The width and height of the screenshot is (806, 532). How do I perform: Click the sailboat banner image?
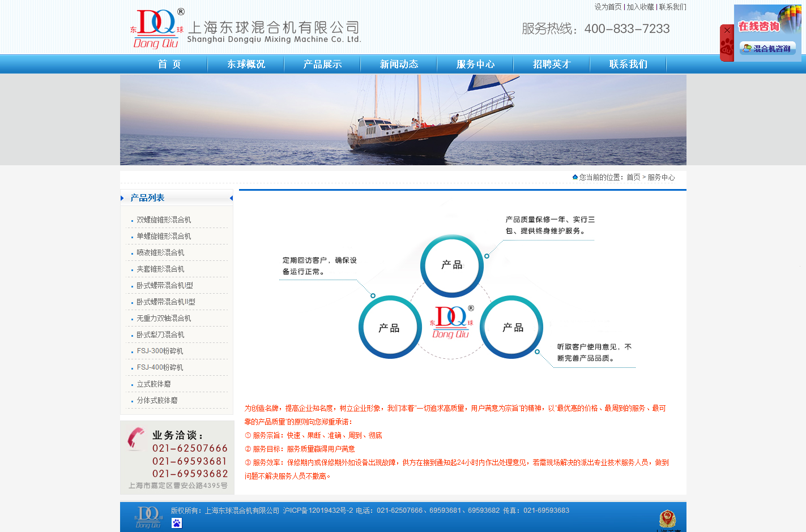pyautogui.click(x=403, y=120)
